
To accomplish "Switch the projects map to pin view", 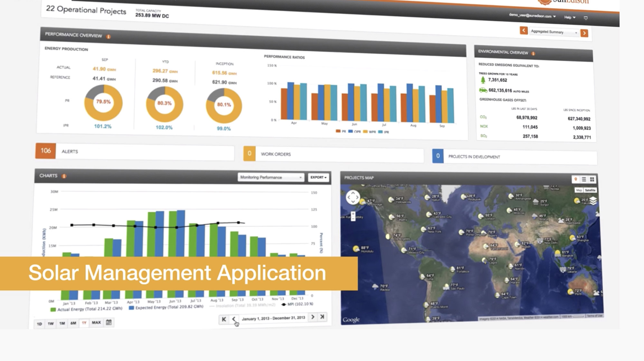I will click(575, 179).
